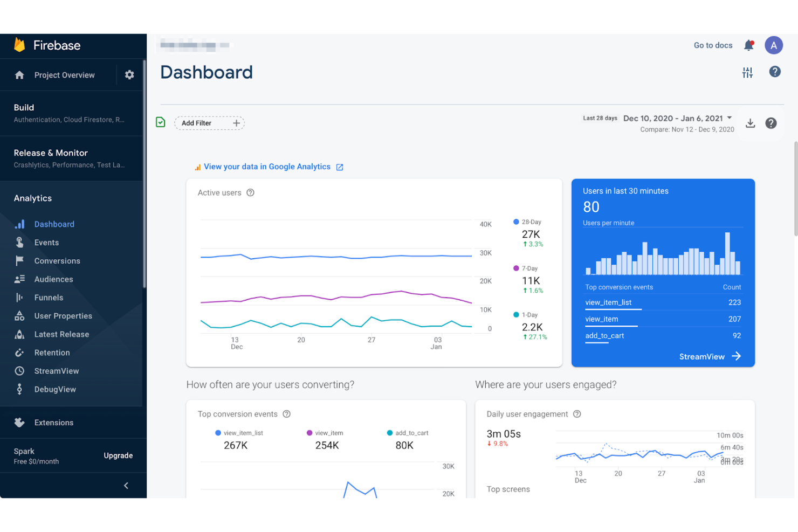Open the Extensions section
Image resolution: width=798 pixels, height=532 pixels.
pos(53,423)
